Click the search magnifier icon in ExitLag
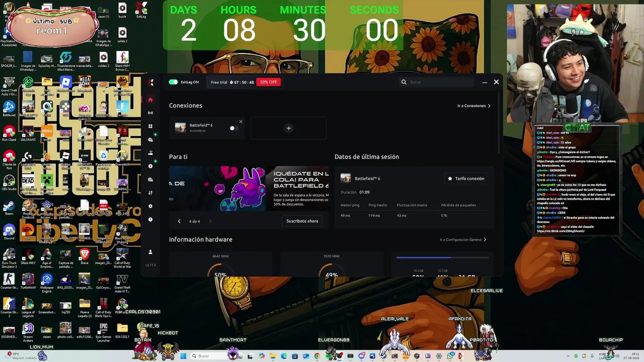 coord(404,82)
